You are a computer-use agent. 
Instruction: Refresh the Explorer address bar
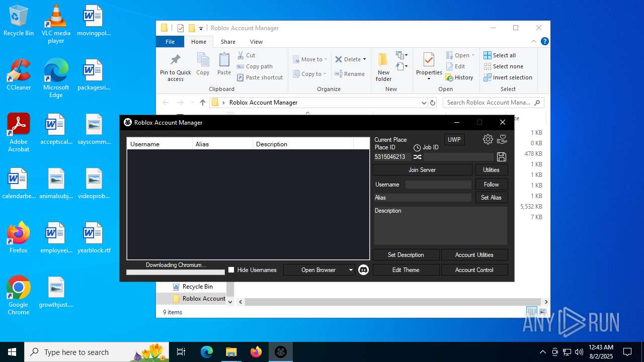point(432,103)
